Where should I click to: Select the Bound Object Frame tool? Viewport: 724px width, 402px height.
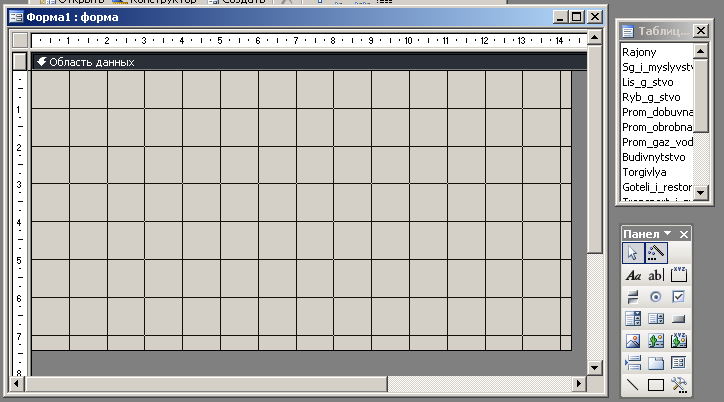pos(679,341)
